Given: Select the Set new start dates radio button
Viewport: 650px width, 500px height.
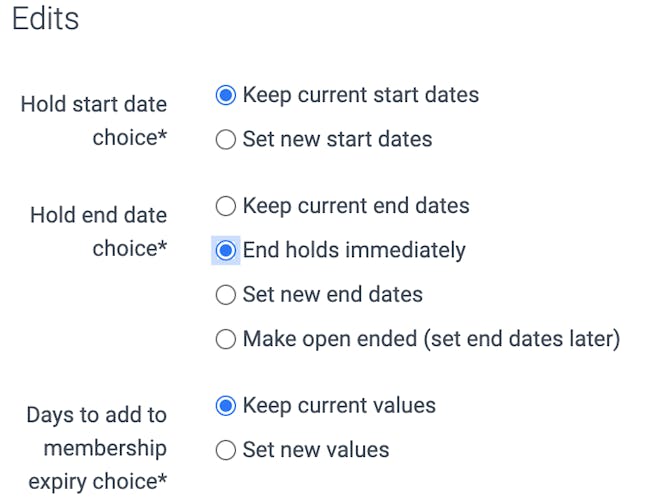Looking at the screenshot, I should (226, 140).
